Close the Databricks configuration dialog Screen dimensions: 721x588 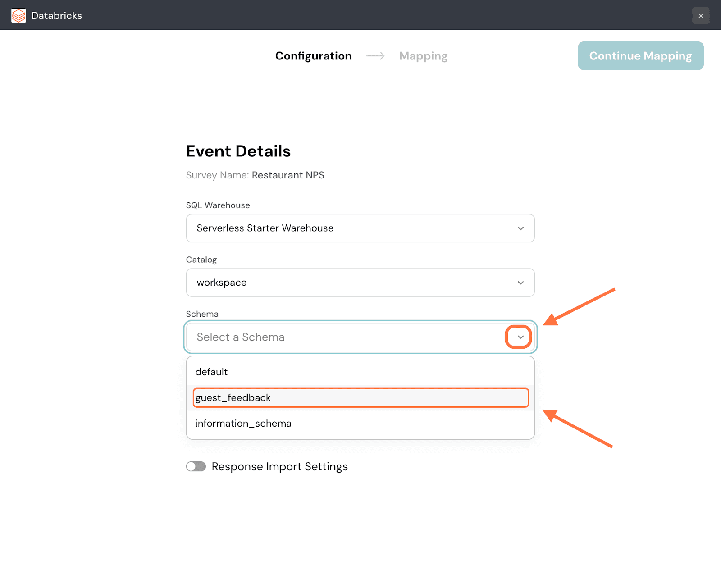pyautogui.click(x=701, y=16)
